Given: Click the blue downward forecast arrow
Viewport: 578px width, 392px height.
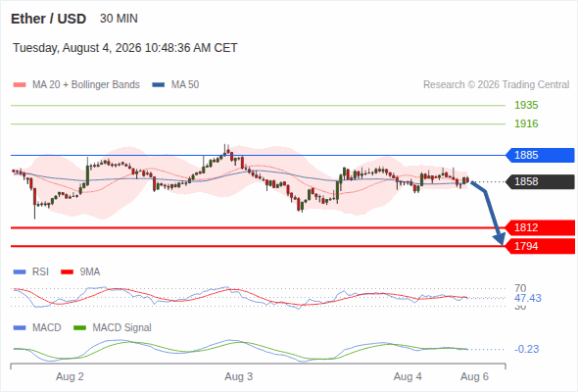Looking at the screenshot, I should pos(489,213).
